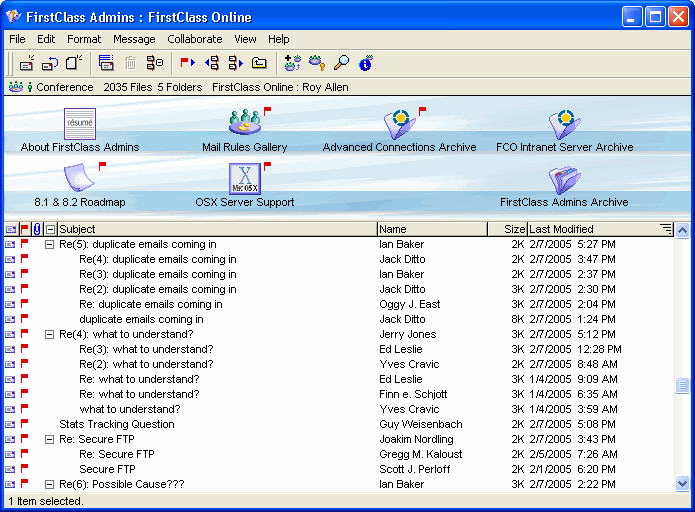Open the FirstClass Admins Archive folder icon

(x=564, y=180)
